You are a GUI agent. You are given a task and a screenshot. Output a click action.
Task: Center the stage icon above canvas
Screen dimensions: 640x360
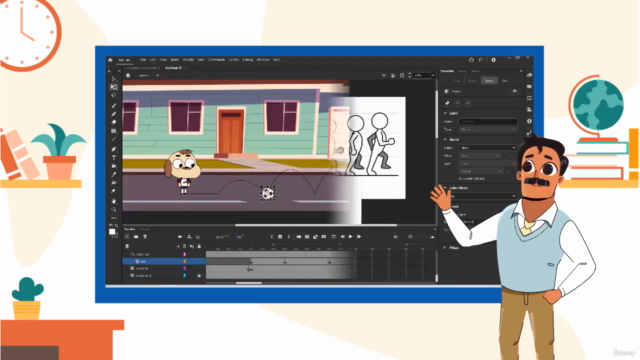[x=384, y=75]
